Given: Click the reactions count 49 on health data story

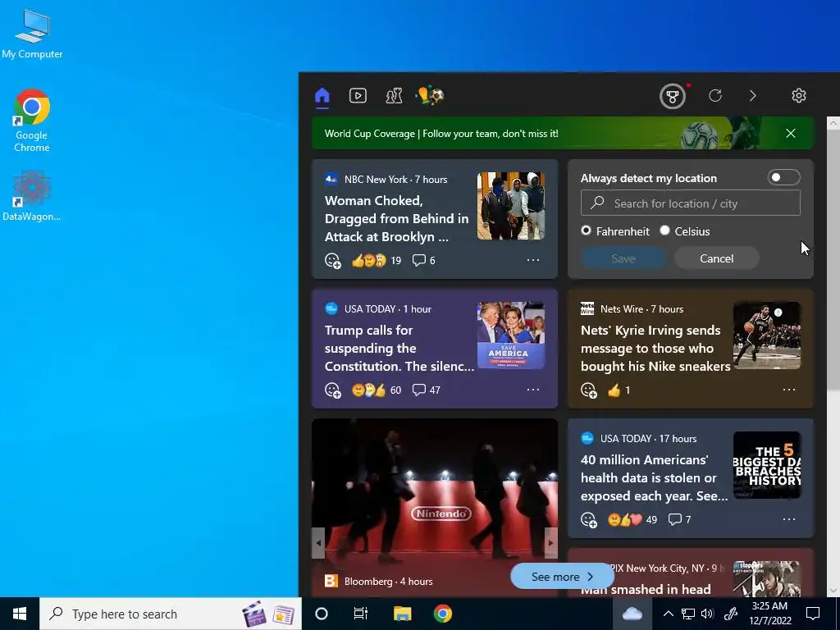Looking at the screenshot, I should pos(632,519).
